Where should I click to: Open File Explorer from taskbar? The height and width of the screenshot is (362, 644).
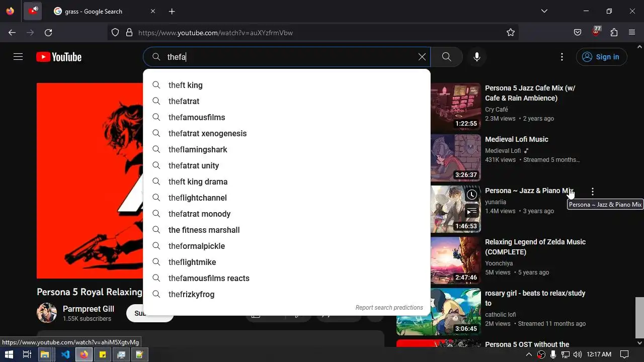coord(45,354)
